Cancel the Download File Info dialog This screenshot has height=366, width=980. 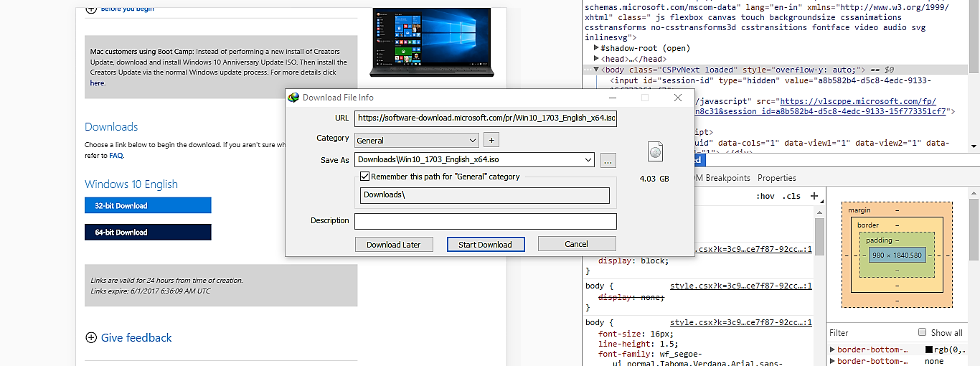(577, 244)
